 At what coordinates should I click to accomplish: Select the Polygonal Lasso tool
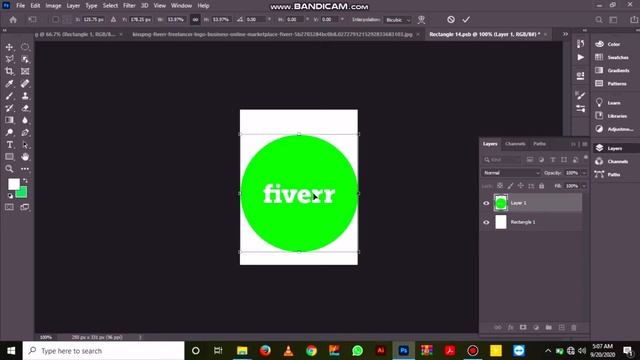9,59
